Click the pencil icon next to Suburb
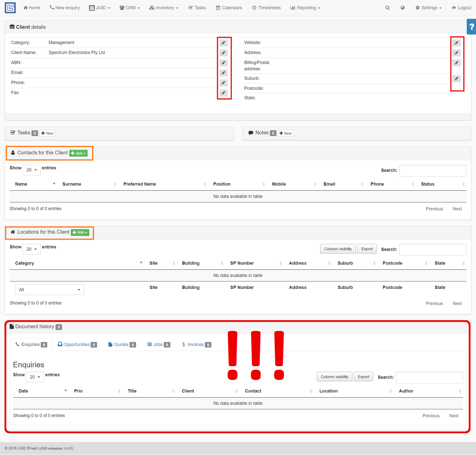Viewport: 476px width, 455px height. click(456, 79)
